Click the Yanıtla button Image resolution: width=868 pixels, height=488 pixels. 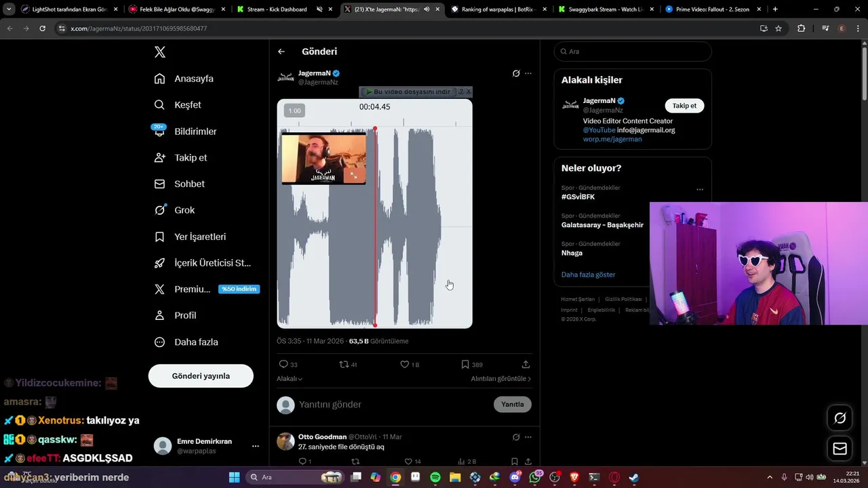click(513, 405)
